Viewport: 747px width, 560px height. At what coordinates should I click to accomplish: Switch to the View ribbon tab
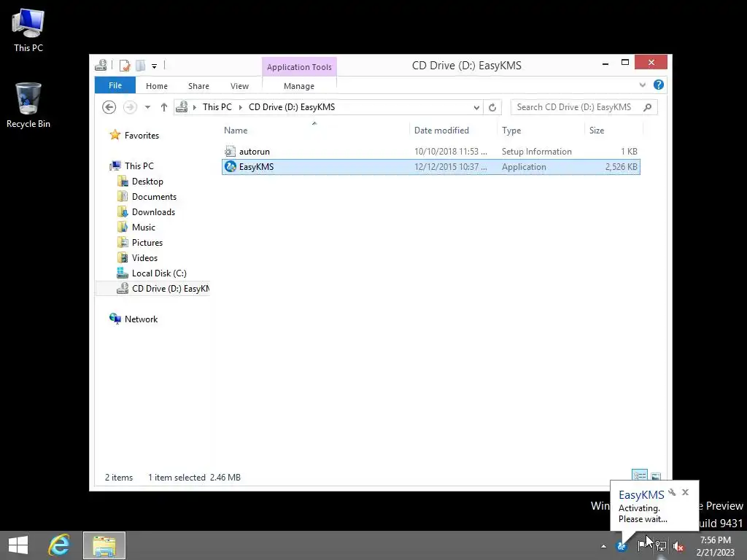click(239, 86)
